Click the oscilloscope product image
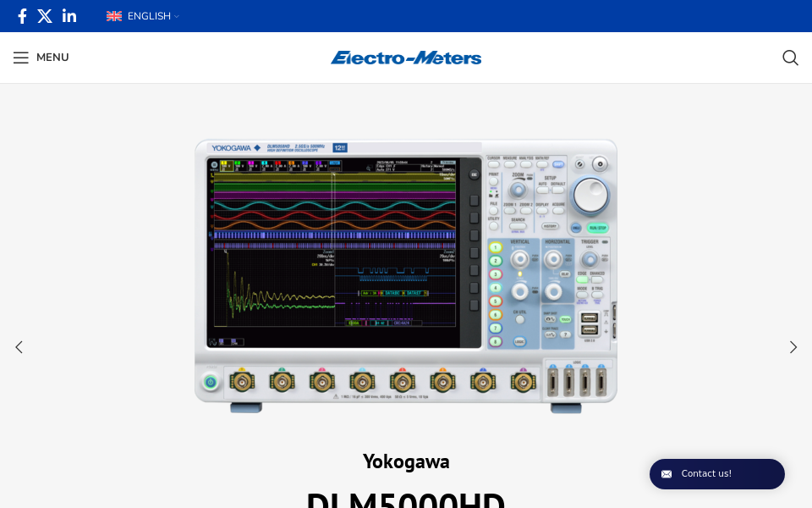 (406, 271)
